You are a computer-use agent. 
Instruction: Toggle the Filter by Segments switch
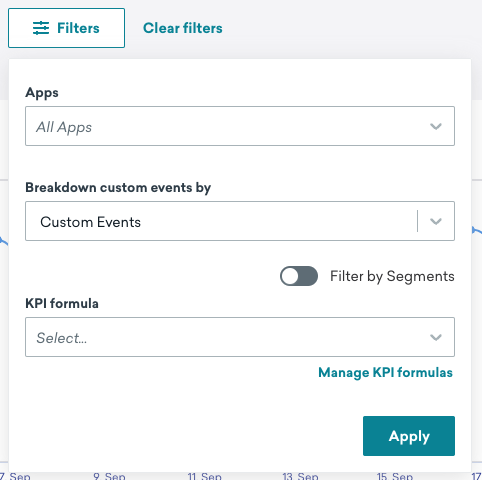click(299, 276)
